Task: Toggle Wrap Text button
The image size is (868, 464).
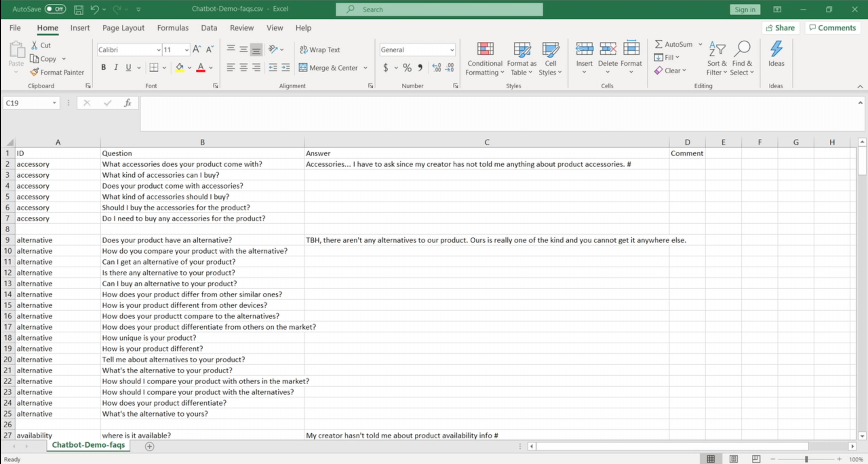Action: pos(320,50)
